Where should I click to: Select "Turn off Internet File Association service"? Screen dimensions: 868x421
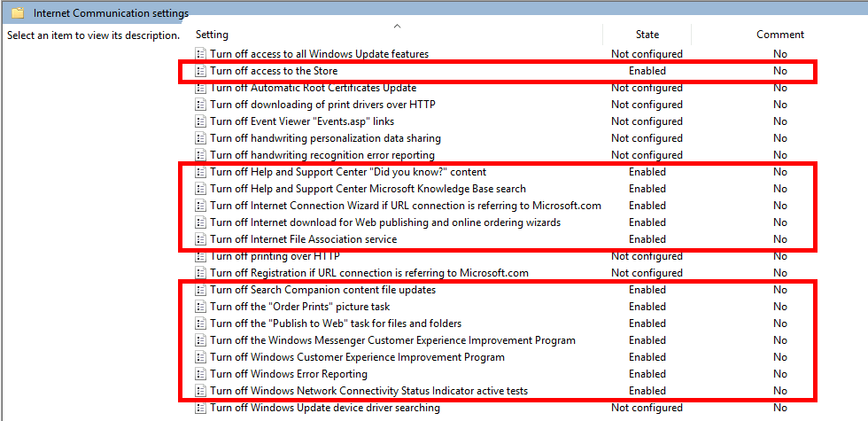(303, 239)
